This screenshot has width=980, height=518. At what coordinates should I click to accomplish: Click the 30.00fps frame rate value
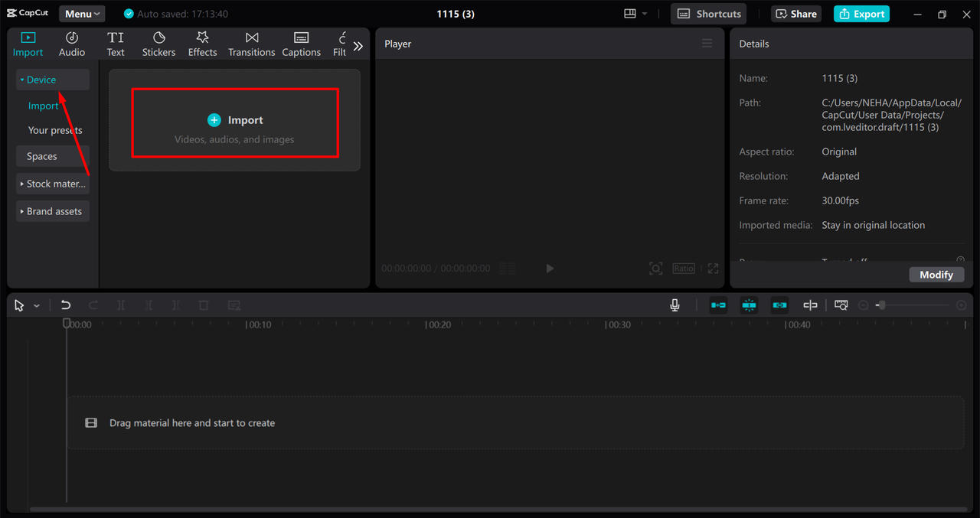841,200
